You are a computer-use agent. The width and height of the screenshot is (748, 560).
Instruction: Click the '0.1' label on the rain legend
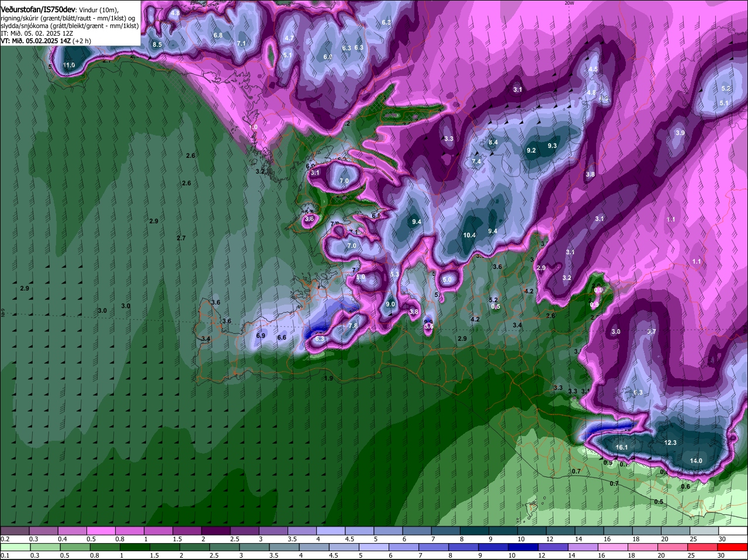coord(5,555)
